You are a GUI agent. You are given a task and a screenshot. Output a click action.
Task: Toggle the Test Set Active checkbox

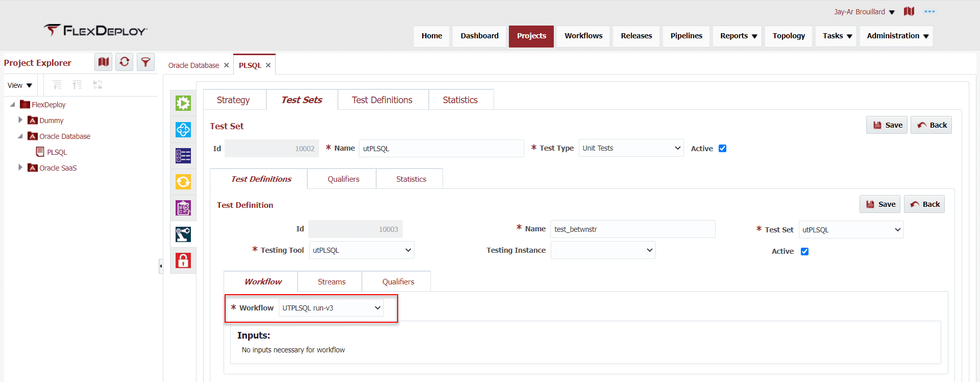click(x=722, y=148)
